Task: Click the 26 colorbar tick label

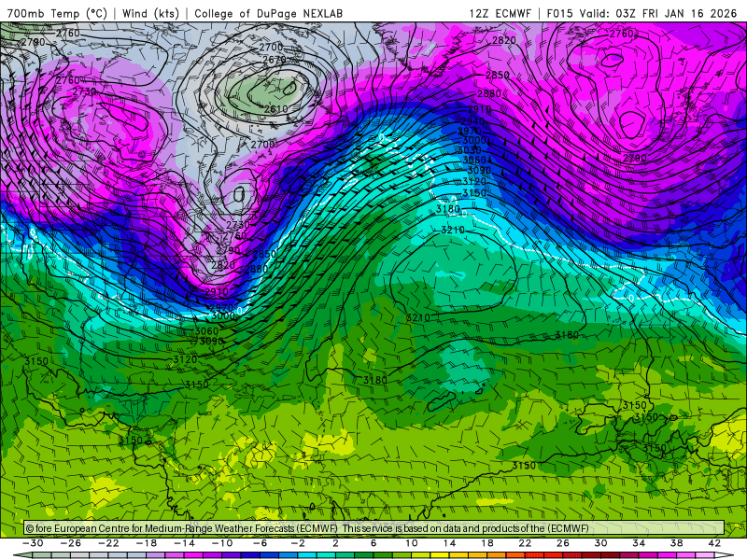Action: (x=563, y=543)
